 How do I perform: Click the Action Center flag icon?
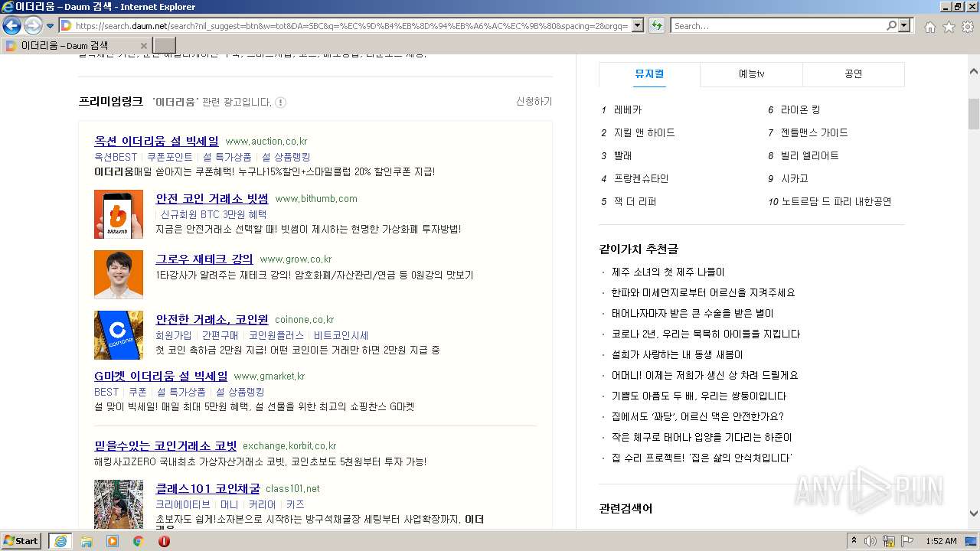pos(907,541)
